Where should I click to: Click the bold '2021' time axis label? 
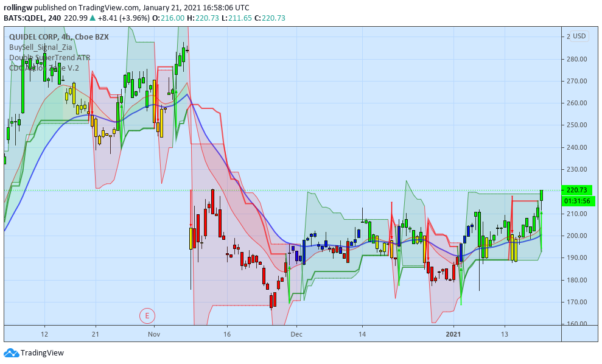[453, 334]
